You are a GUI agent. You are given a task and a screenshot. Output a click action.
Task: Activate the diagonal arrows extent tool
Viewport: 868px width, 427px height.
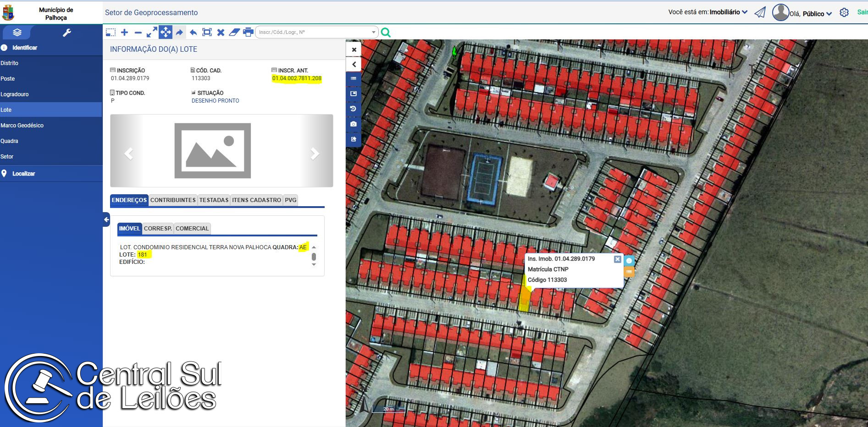point(152,32)
